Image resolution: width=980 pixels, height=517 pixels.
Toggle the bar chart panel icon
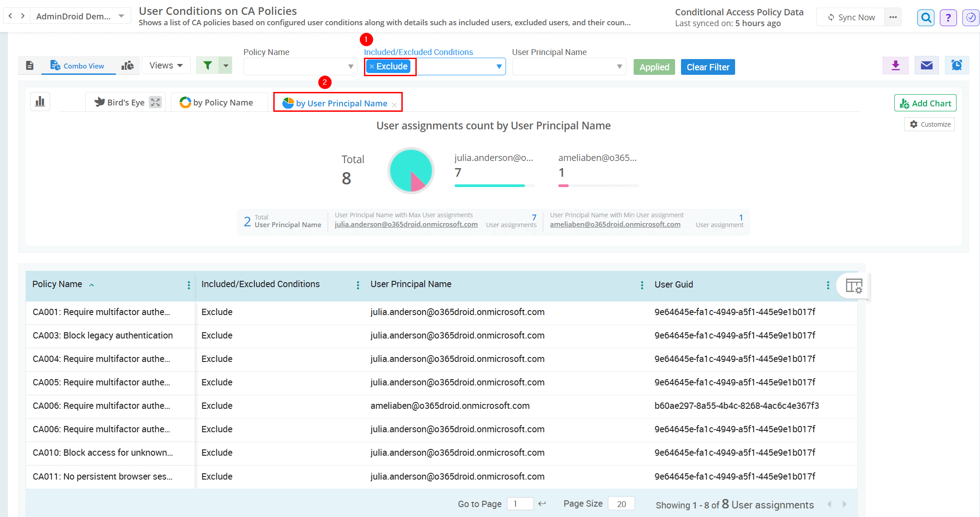[40, 101]
